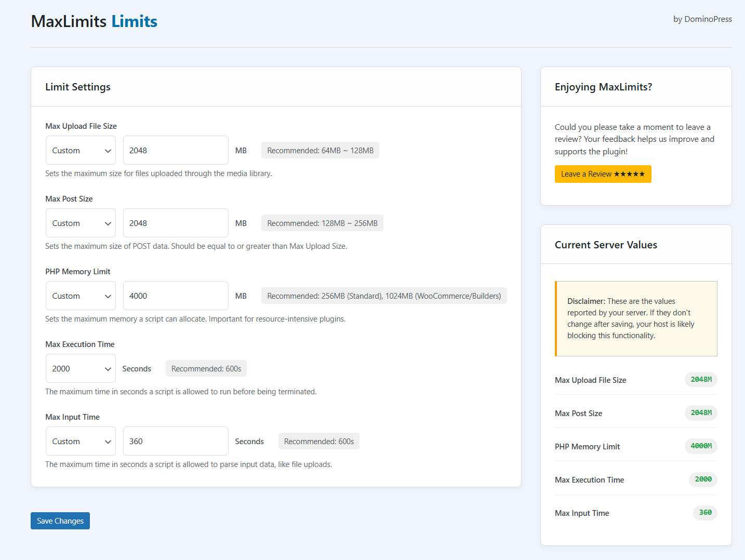
Task: Click the Max Upload File Size value field
Action: click(x=176, y=151)
